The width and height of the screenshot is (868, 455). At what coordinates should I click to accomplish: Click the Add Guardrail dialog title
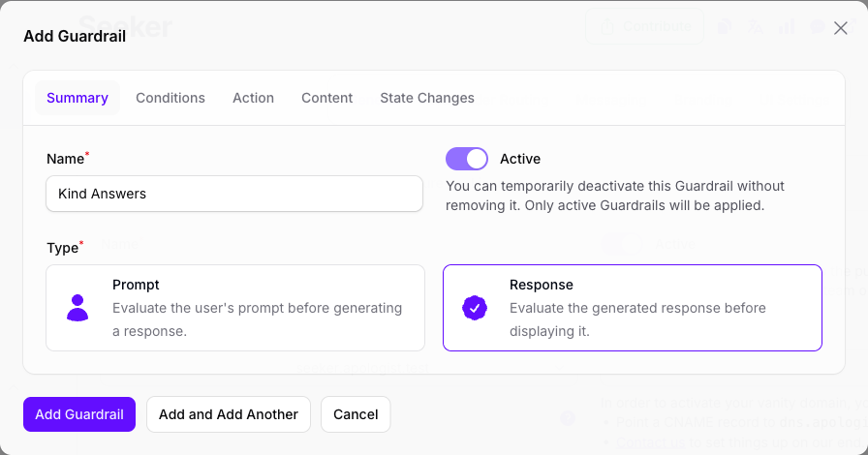pos(75,36)
